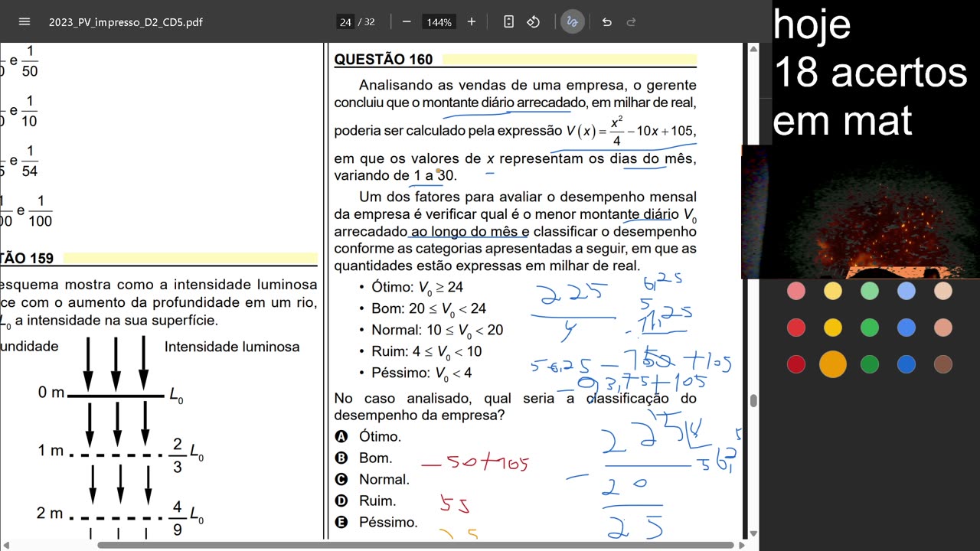This screenshot has width=980, height=551.
Task: Toggle the draw annotation tool
Action: [x=572, y=21]
